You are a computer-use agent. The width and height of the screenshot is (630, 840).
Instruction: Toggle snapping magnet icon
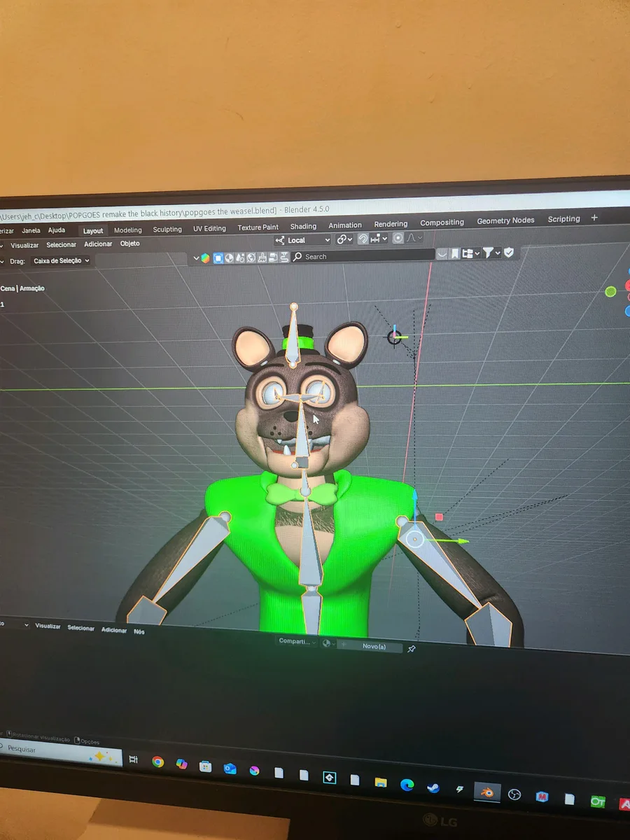coord(363,239)
